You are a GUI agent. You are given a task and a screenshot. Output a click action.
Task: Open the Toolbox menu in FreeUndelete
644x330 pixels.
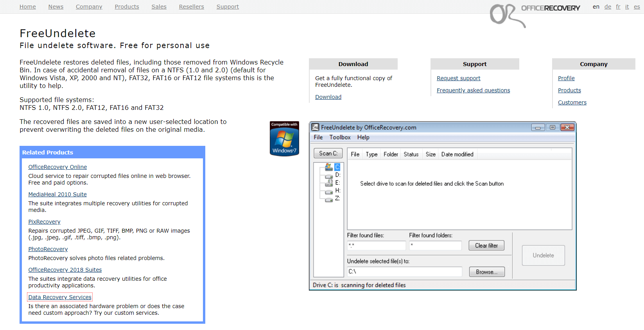(340, 137)
